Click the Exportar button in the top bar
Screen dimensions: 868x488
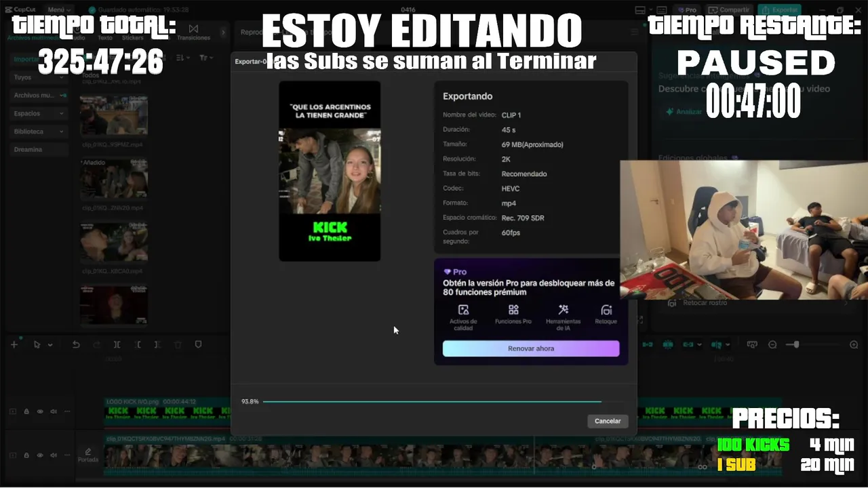(779, 9)
